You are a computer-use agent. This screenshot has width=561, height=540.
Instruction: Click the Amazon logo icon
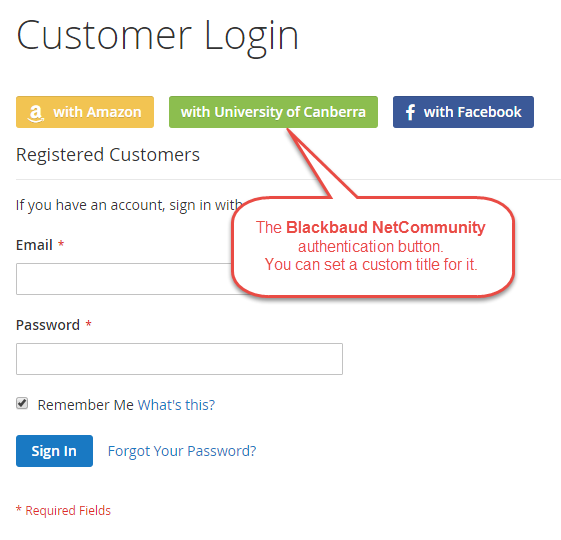coord(36,113)
